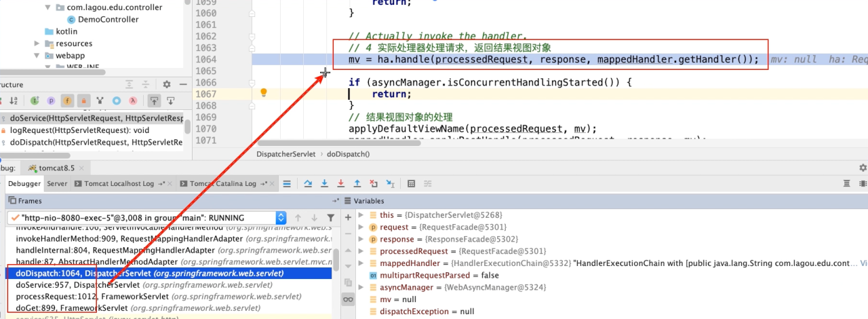Click Show Execution Point icon in debugger

click(x=287, y=183)
